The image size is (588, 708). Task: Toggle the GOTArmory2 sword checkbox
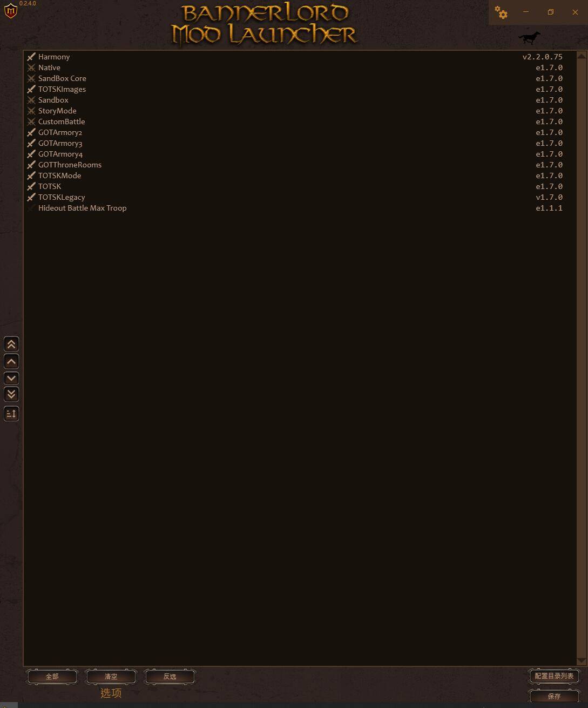31,132
